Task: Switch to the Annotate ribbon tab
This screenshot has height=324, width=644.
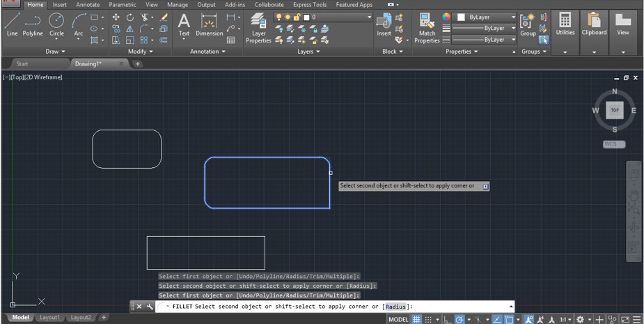Action: tap(88, 5)
